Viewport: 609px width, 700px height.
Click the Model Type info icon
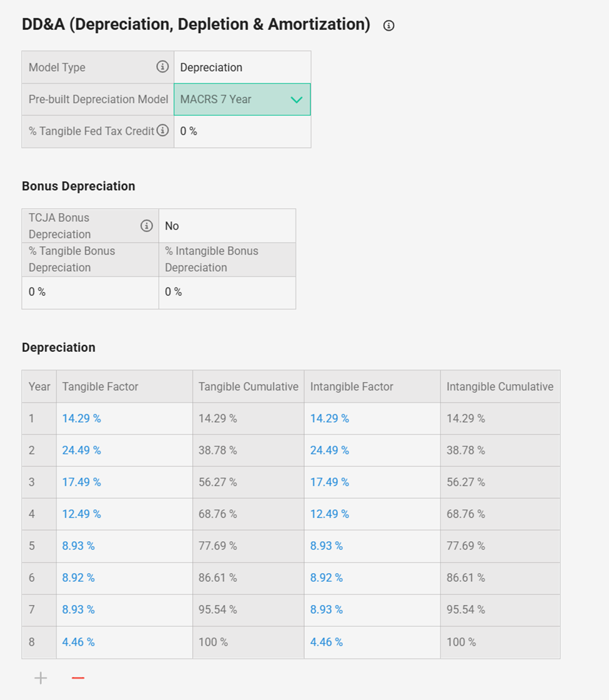pyautogui.click(x=162, y=67)
